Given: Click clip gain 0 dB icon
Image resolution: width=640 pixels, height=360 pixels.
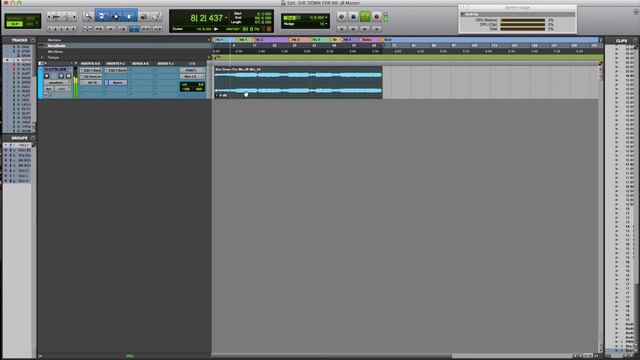Looking at the screenshot, I should point(221,96).
